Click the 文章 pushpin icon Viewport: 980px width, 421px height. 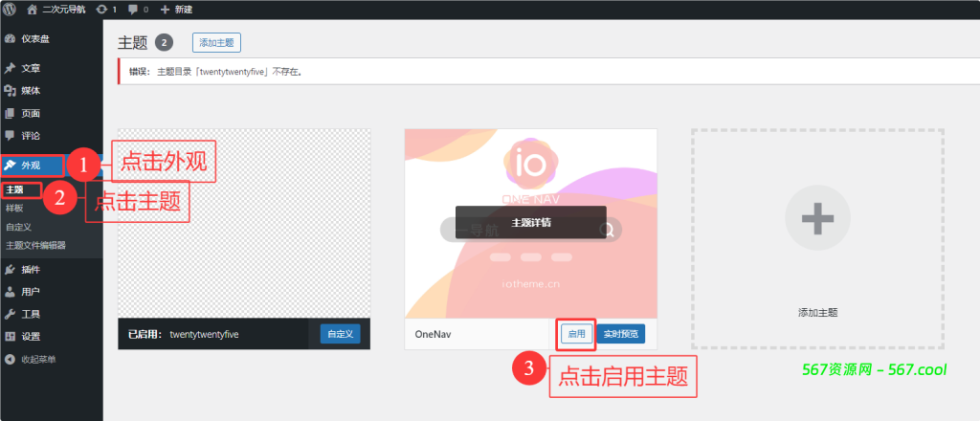(x=10, y=68)
